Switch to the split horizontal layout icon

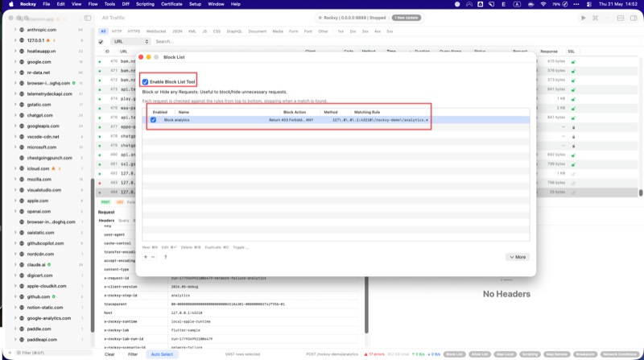(x=621, y=18)
